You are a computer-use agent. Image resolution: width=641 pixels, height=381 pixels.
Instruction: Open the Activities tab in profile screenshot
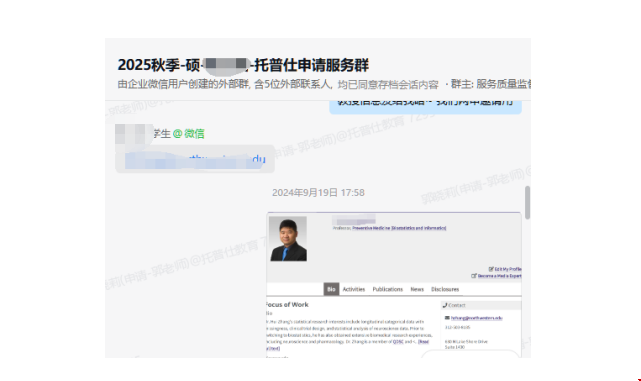[354, 289]
